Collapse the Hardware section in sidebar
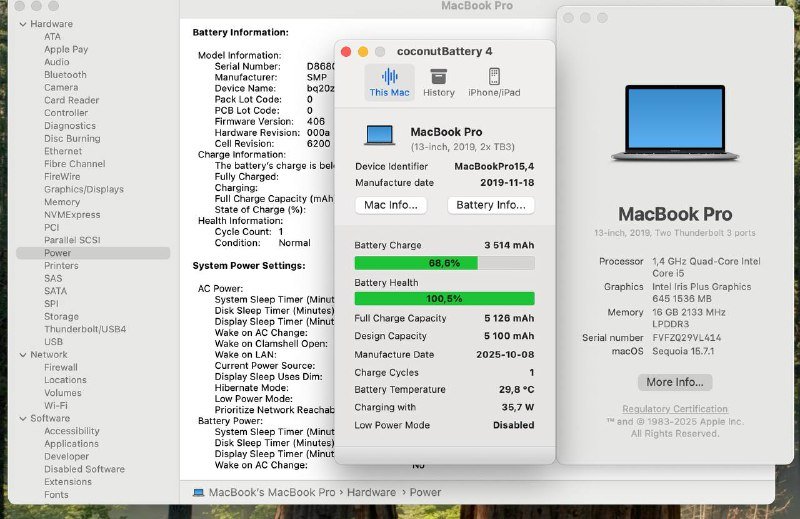 point(23,24)
